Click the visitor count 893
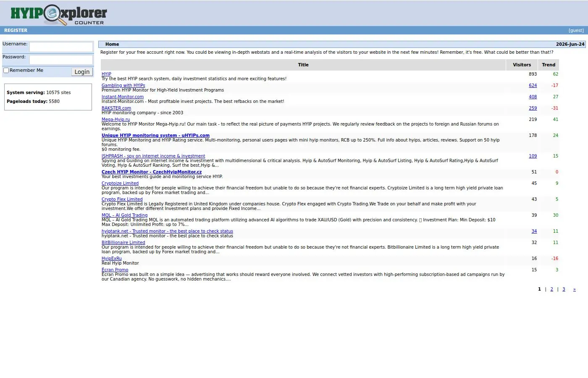Image resolution: width=588 pixels, height=378 pixels. click(533, 74)
